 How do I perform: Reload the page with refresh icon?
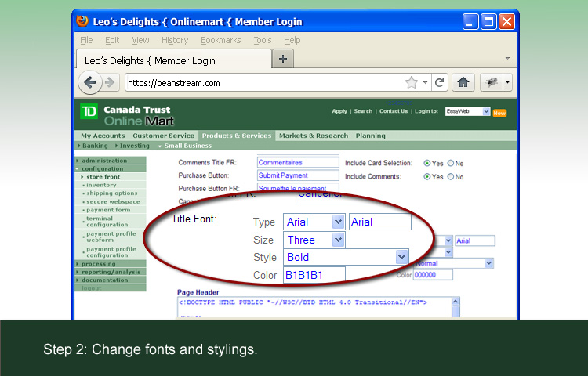pos(439,82)
